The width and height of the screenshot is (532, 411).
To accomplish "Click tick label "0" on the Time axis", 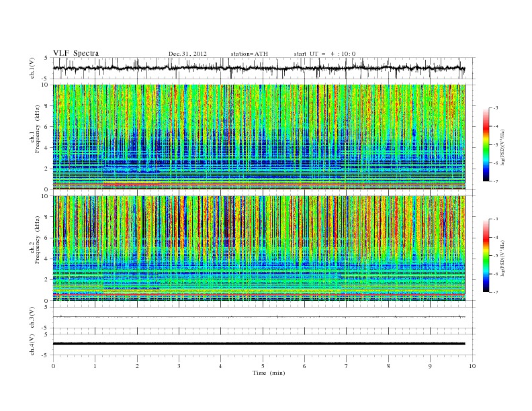I will click(x=53, y=366).
